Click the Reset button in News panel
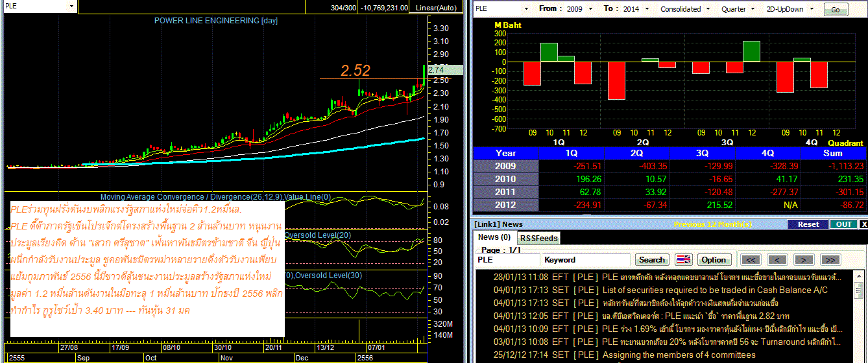Screen dimensions: 868x363 pyautogui.click(x=808, y=224)
